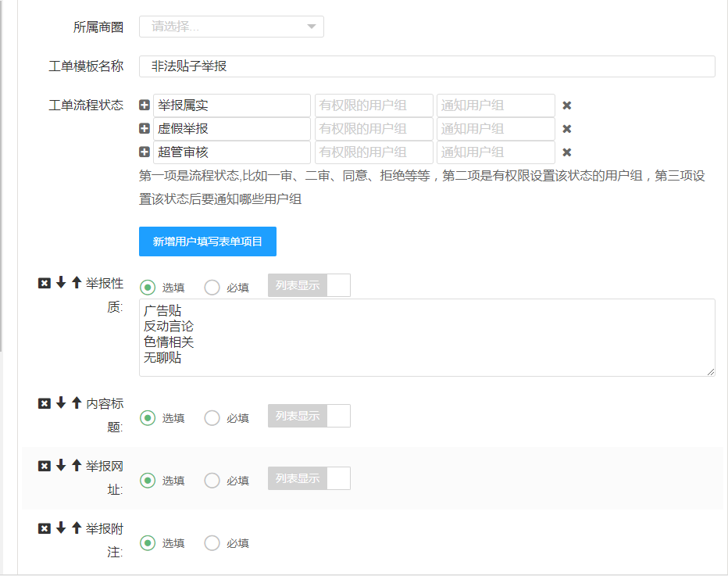Choose 必填 for 举报附注 field
This screenshot has height=576, width=728.
[212, 543]
